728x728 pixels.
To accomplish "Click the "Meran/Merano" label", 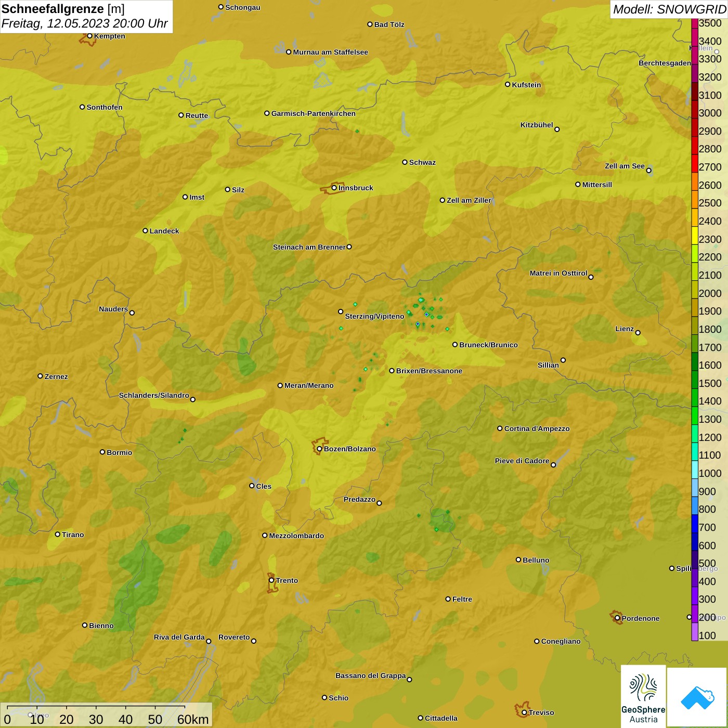I will coord(309,385).
